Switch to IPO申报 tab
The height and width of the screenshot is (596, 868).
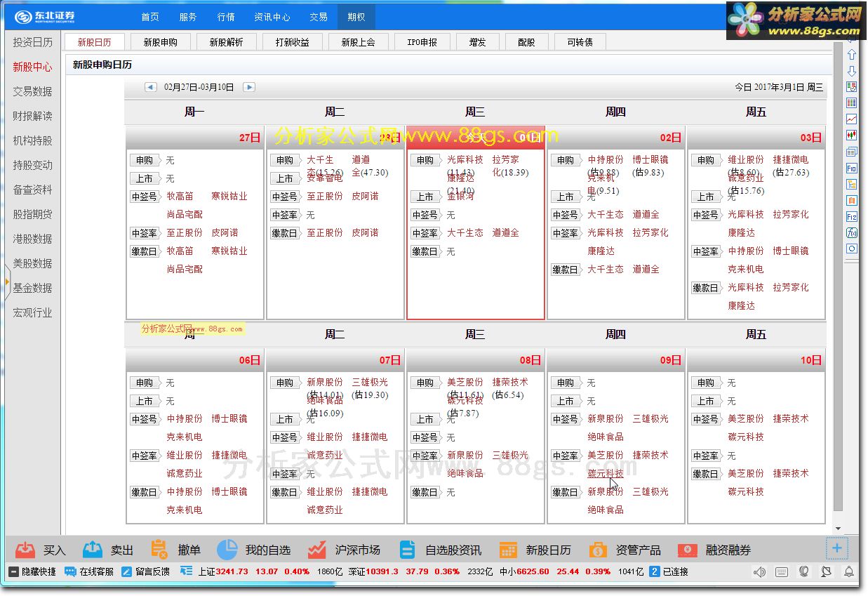(x=422, y=42)
